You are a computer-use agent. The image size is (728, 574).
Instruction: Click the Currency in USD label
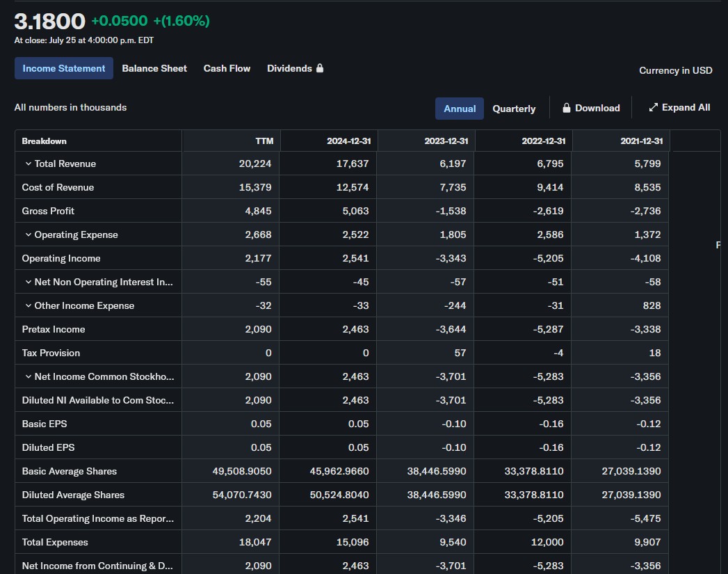[676, 70]
